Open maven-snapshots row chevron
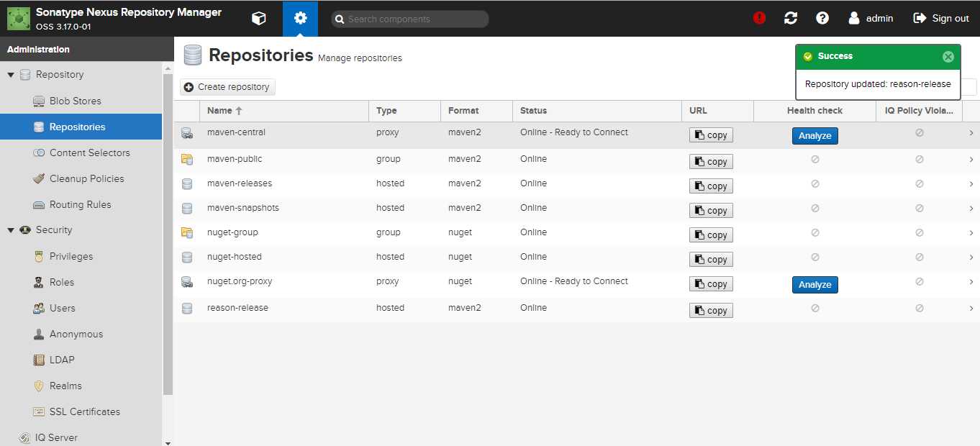 pos(971,209)
